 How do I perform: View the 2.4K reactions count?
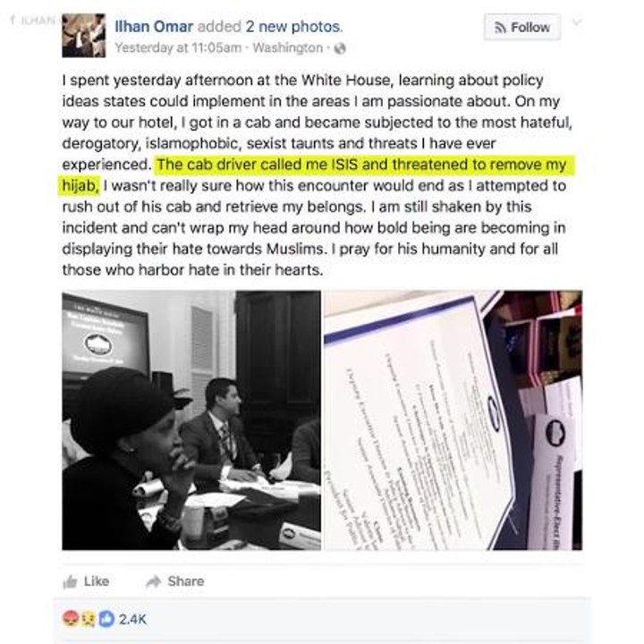point(132,619)
